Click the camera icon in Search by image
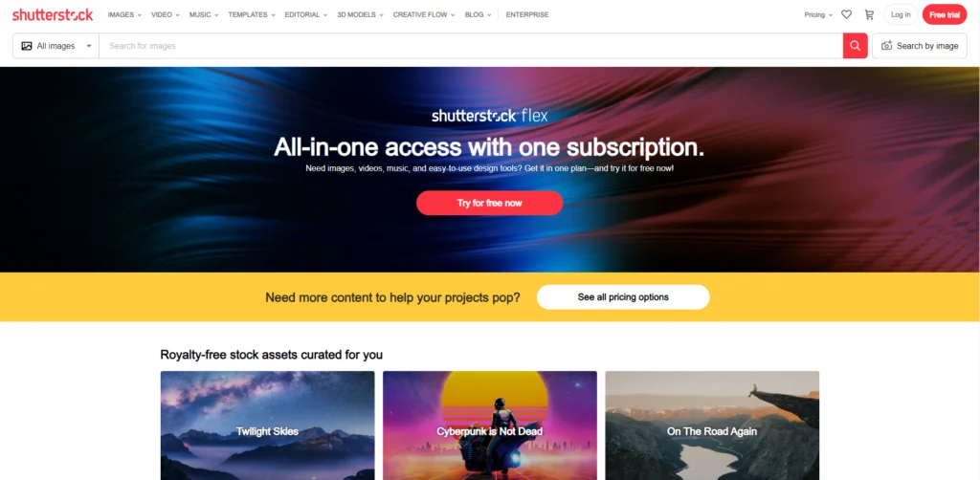The height and width of the screenshot is (480, 980). tap(886, 46)
